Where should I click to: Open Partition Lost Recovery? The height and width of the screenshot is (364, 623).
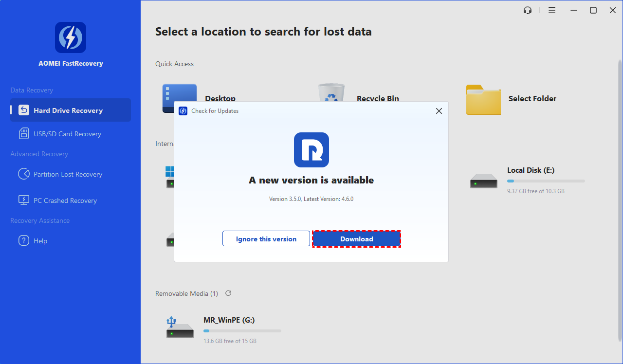pos(68,174)
